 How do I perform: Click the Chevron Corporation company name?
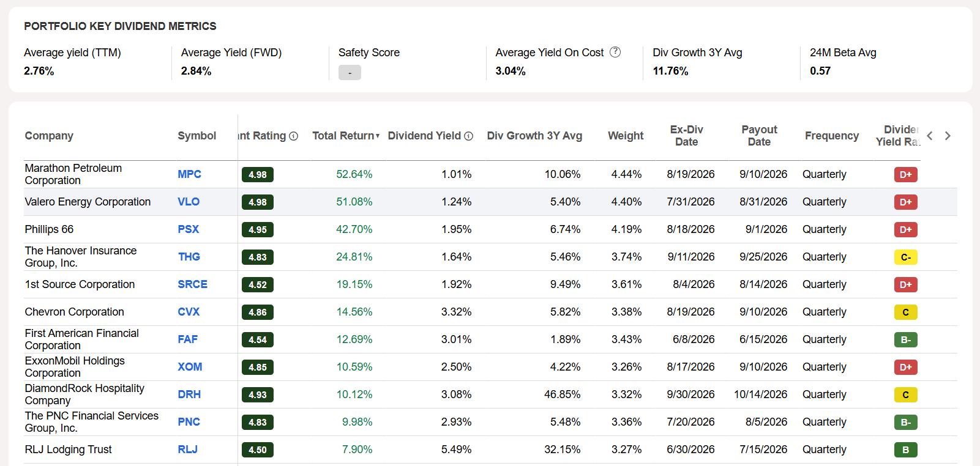pos(74,312)
